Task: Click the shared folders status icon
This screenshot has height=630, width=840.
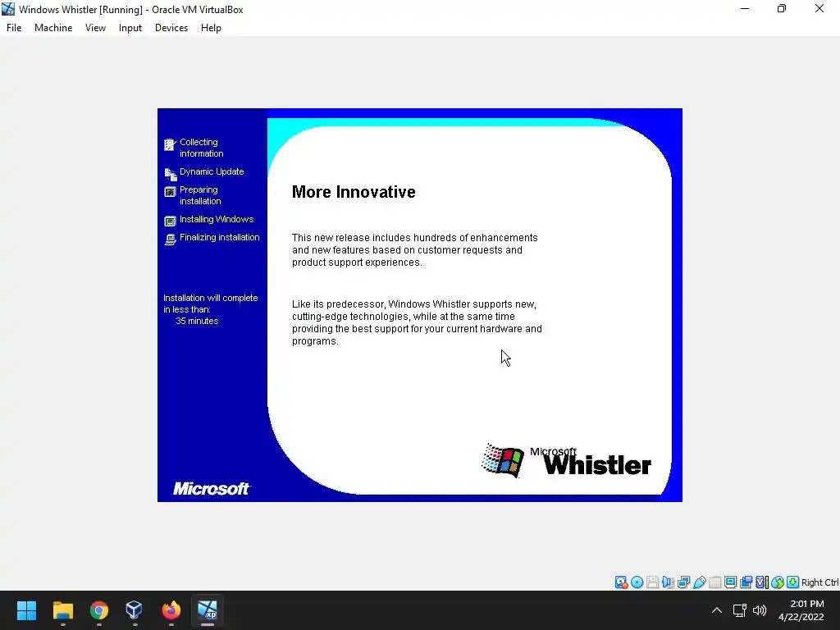Action: 714,582
